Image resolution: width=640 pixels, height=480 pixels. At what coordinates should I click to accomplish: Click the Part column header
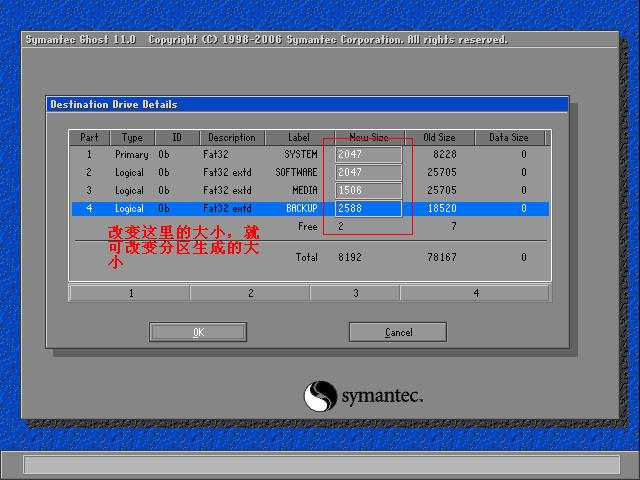89,138
